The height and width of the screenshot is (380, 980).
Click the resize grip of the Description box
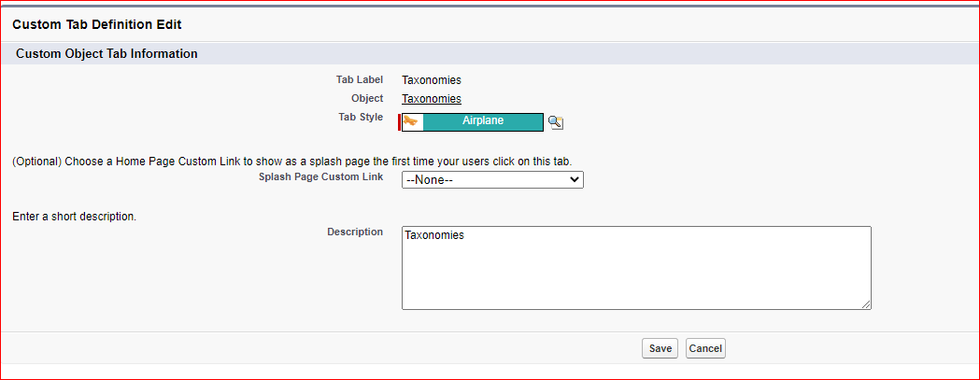point(866,303)
